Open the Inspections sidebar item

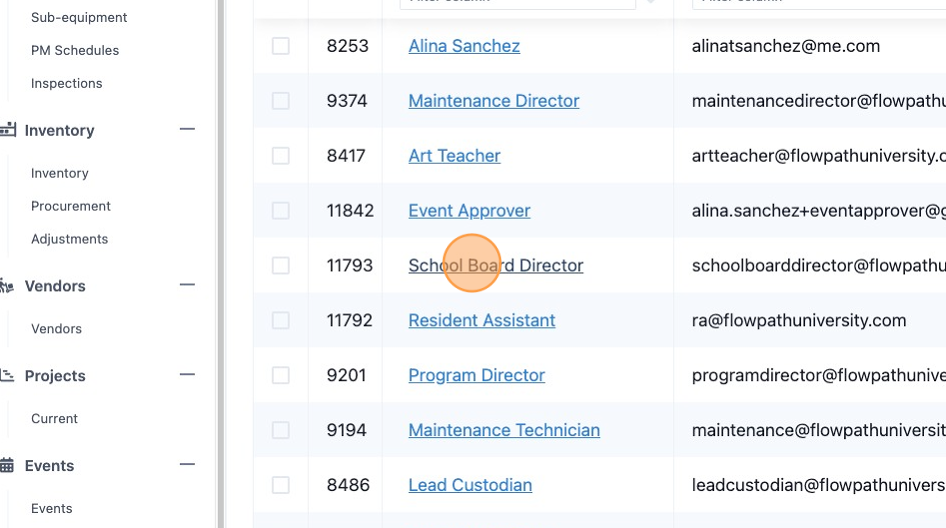coord(66,83)
